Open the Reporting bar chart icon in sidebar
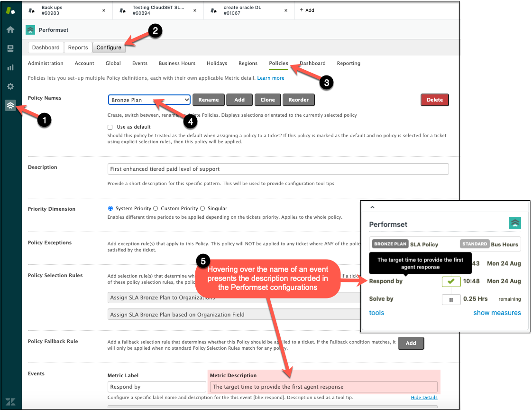Image resolution: width=532 pixels, height=410 pixels. 10,67
